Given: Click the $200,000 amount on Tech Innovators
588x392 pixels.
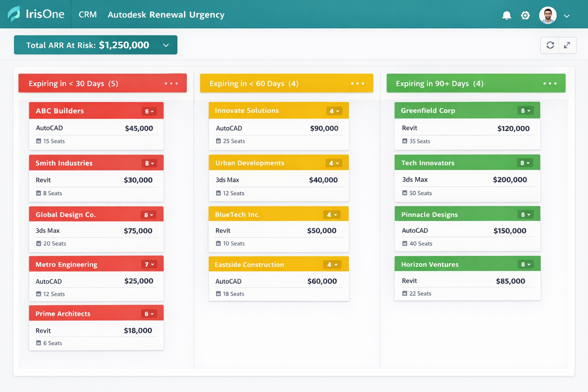Looking at the screenshot, I should coord(510,180).
